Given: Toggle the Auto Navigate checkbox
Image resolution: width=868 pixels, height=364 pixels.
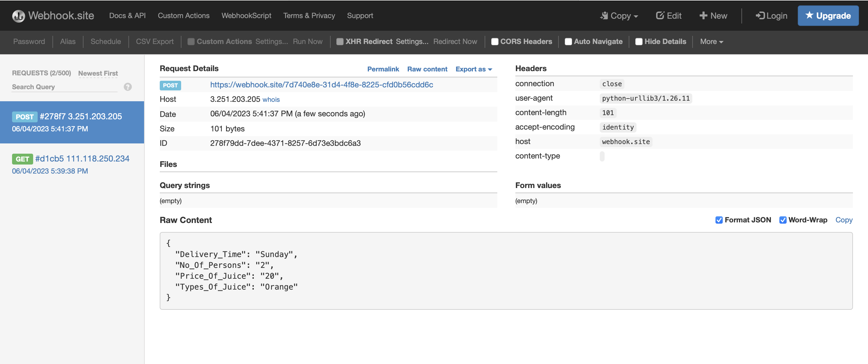Looking at the screenshot, I should click(568, 42).
